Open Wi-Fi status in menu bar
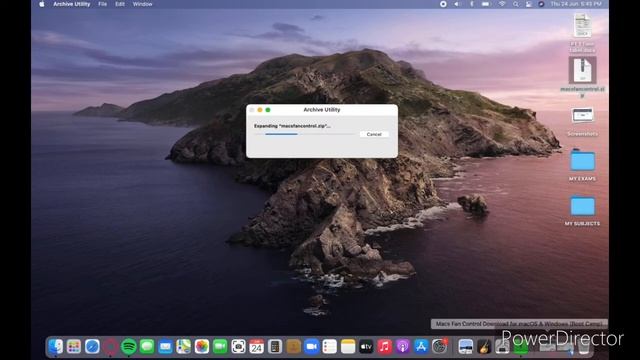The image size is (640, 360). pos(502,4)
